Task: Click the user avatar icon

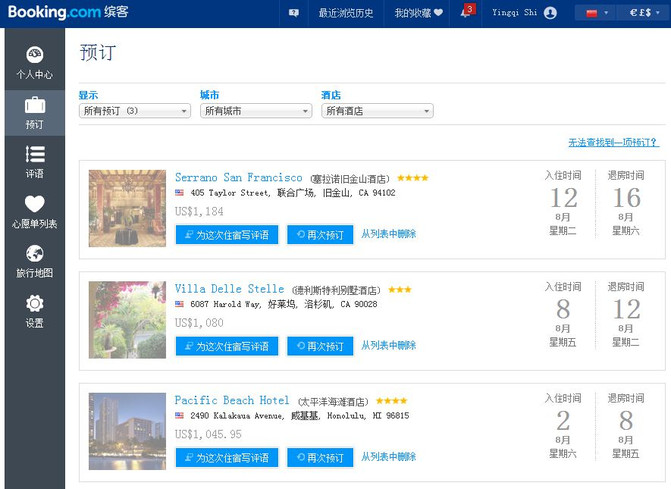Action: (x=550, y=13)
